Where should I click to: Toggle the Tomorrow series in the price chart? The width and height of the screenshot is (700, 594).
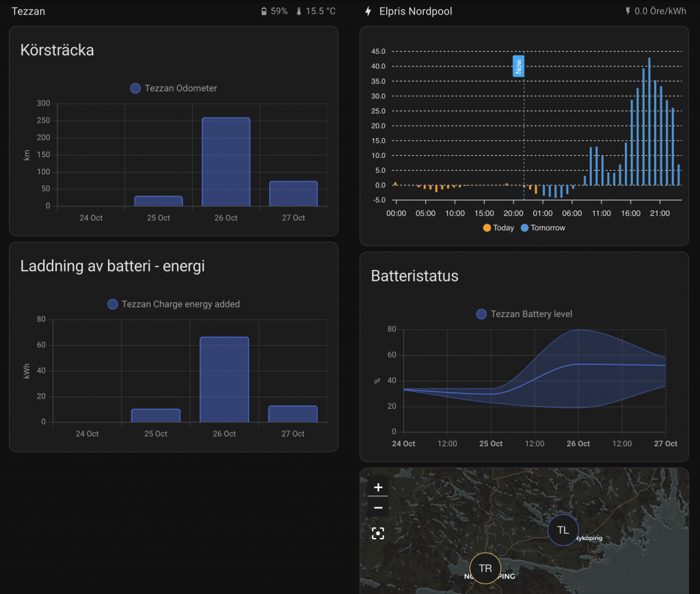point(543,228)
